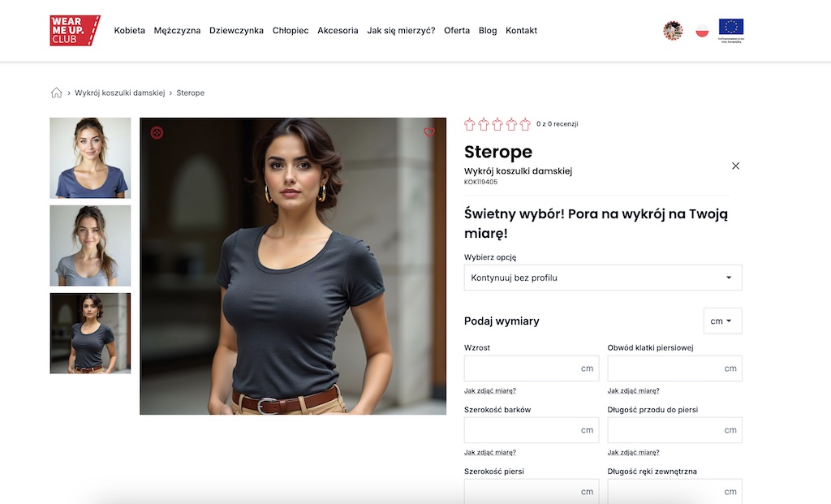Open the Kontynuuj bez profilu dropdown

click(603, 278)
